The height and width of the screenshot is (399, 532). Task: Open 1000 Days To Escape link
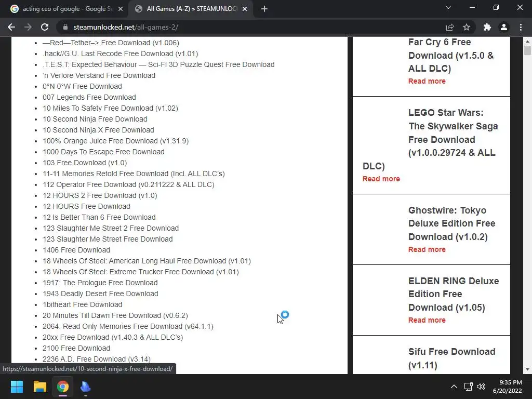point(103,152)
